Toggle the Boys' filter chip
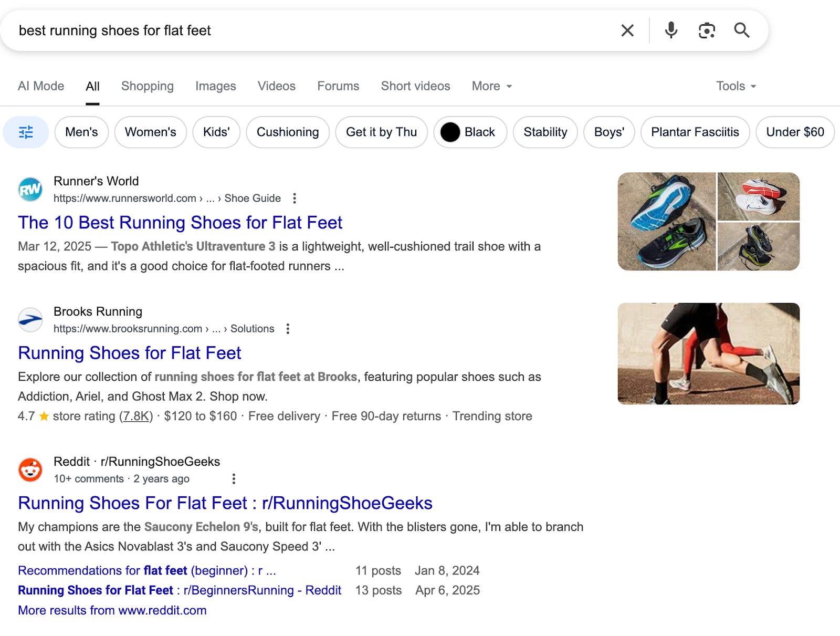This screenshot has height=636, width=840. 609,132
